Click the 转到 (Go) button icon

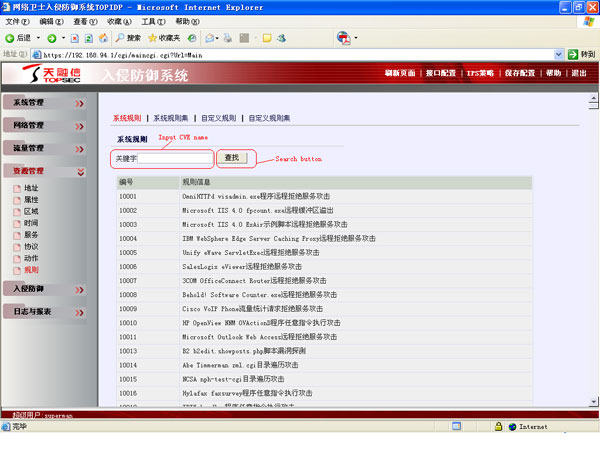tap(572, 55)
